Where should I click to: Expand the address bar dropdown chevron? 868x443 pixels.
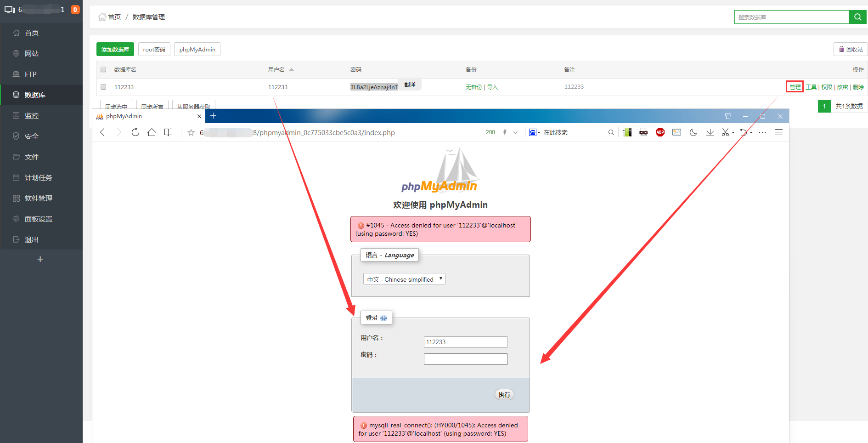pyautogui.click(x=515, y=132)
